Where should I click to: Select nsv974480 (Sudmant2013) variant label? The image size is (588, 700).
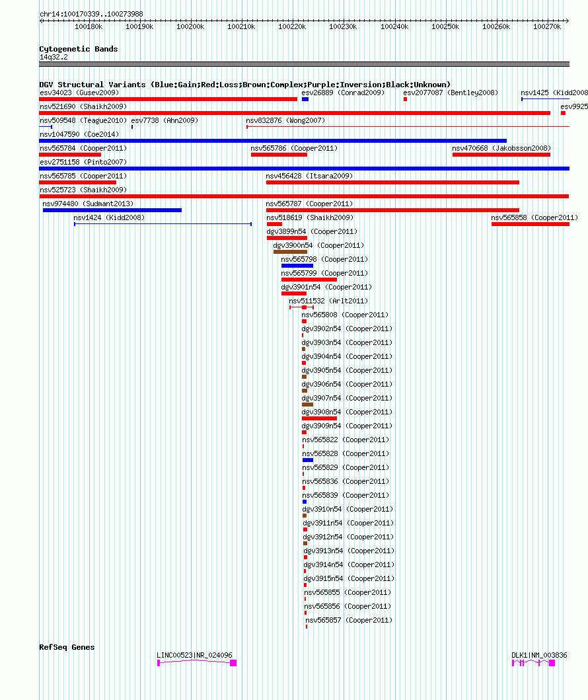pos(88,204)
